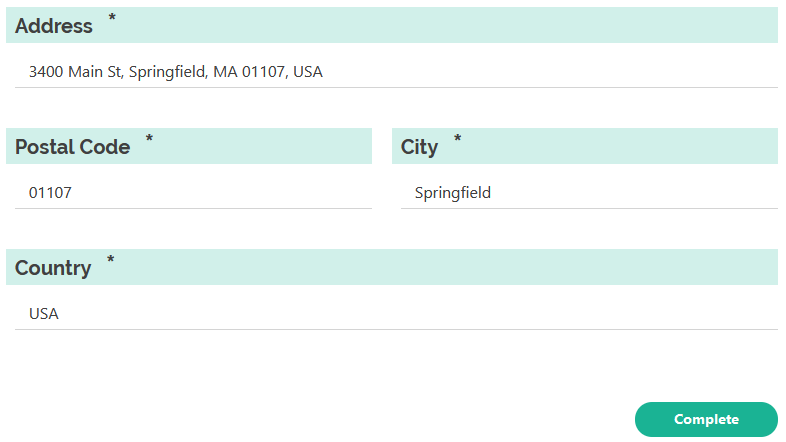The height and width of the screenshot is (442, 786).
Task: Focus the City input field
Action: coord(589,192)
